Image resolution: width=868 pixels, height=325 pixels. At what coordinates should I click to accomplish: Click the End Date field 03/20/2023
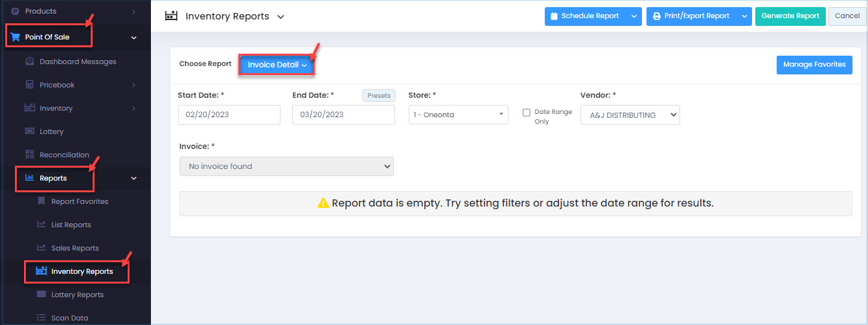click(343, 115)
